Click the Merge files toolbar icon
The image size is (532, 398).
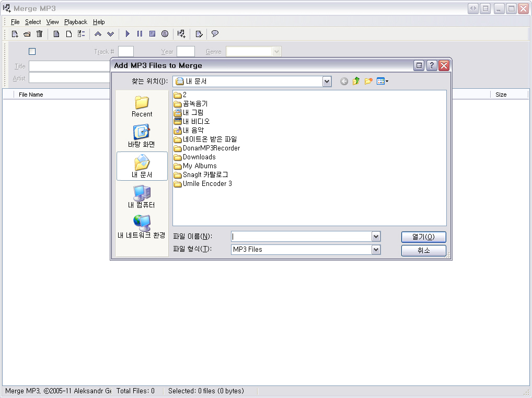pos(181,34)
